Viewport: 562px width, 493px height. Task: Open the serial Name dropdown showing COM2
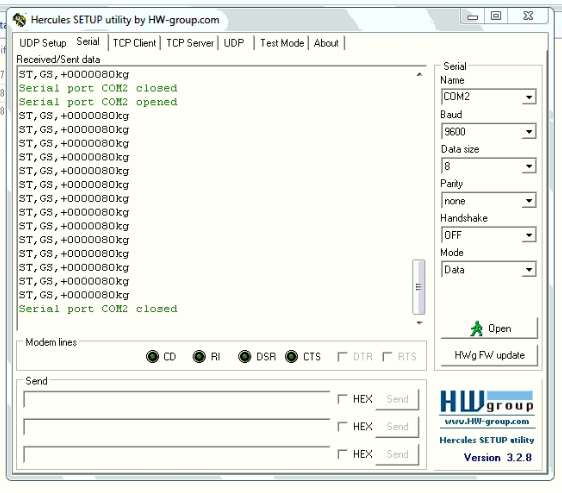click(529, 97)
